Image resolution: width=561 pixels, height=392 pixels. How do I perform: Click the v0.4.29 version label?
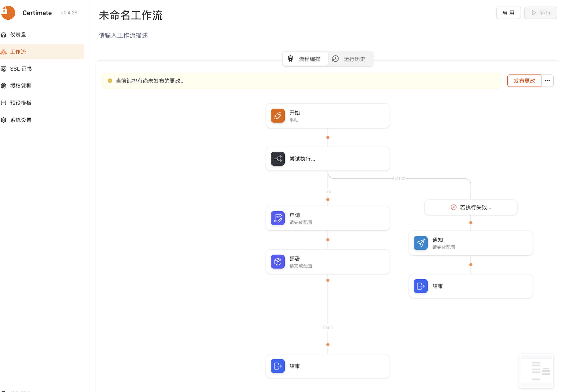[x=69, y=13]
